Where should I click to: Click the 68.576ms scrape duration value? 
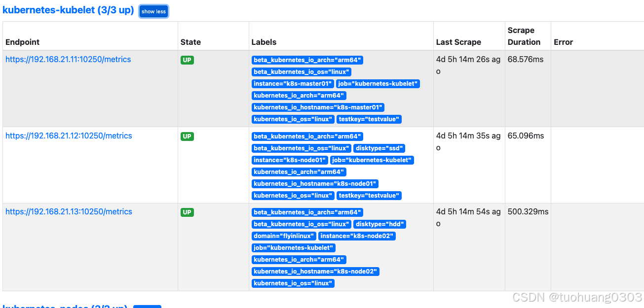click(x=526, y=60)
